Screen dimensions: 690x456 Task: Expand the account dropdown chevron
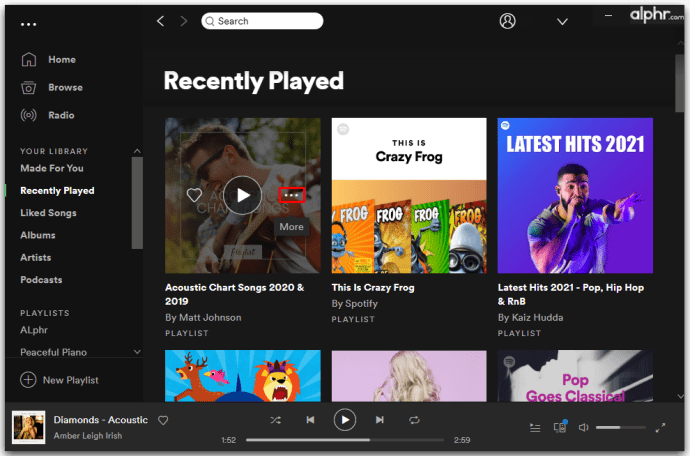562,22
